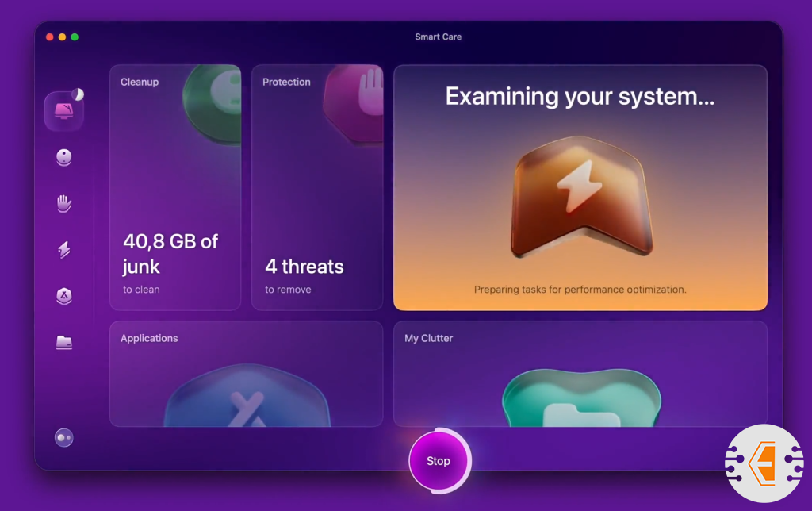Screen dimensions: 812x511
Task: Click the orange arrow logo badge
Action: click(763, 463)
